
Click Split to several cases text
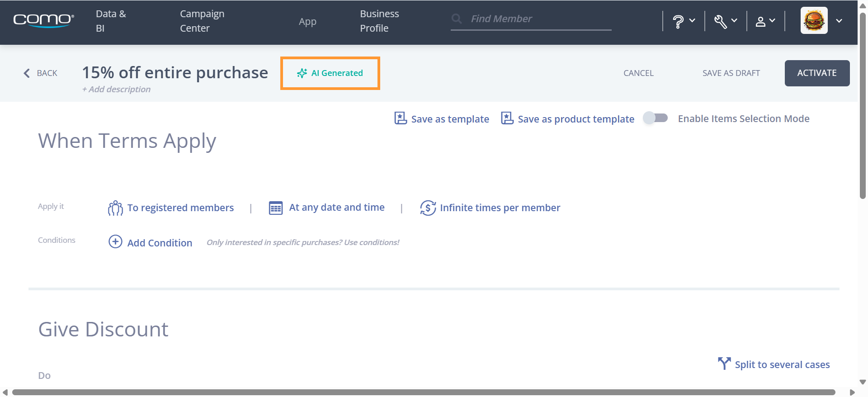tap(782, 365)
